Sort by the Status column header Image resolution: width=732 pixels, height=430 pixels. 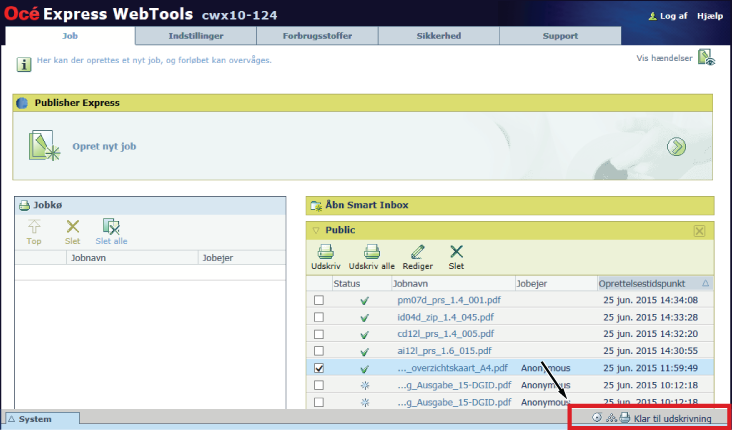(x=361, y=283)
